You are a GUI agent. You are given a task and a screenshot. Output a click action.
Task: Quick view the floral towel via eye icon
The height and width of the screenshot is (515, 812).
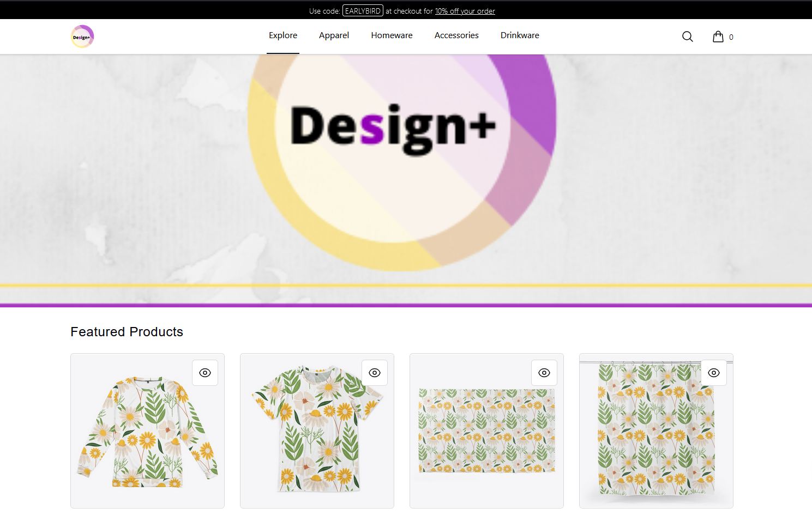[x=544, y=373]
